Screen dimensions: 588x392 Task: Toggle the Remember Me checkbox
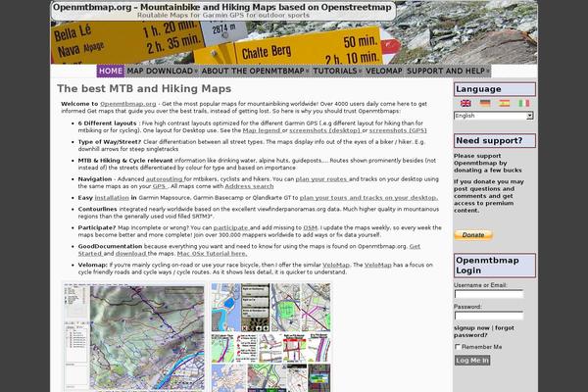pos(457,347)
